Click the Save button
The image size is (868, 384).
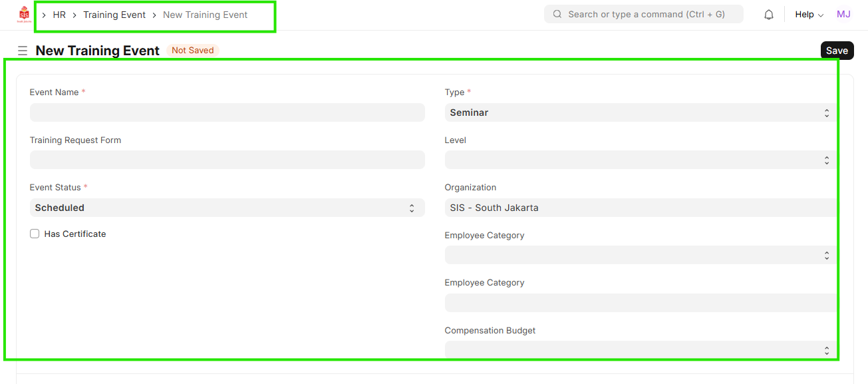836,51
